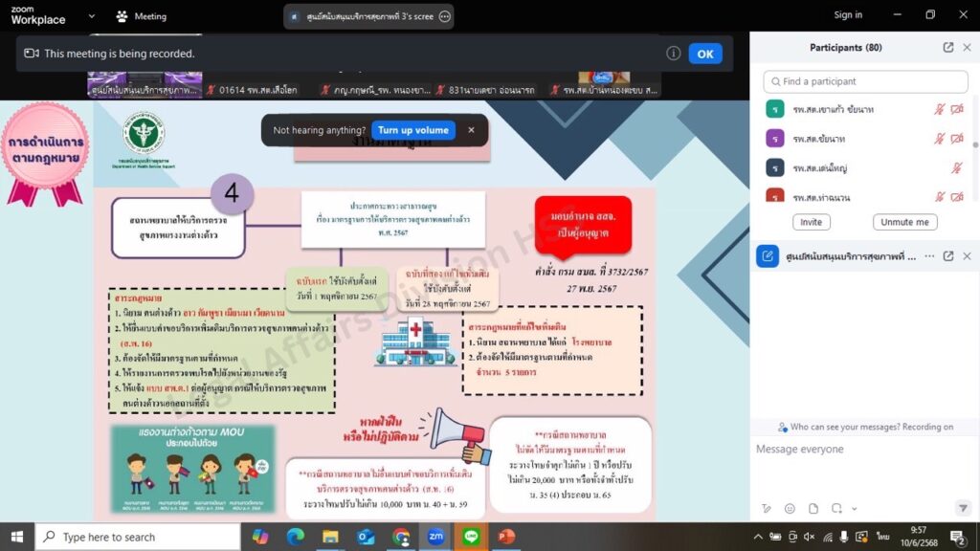Open shared screen options menu
Image resolution: width=980 pixels, height=551 pixels.
(442, 16)
